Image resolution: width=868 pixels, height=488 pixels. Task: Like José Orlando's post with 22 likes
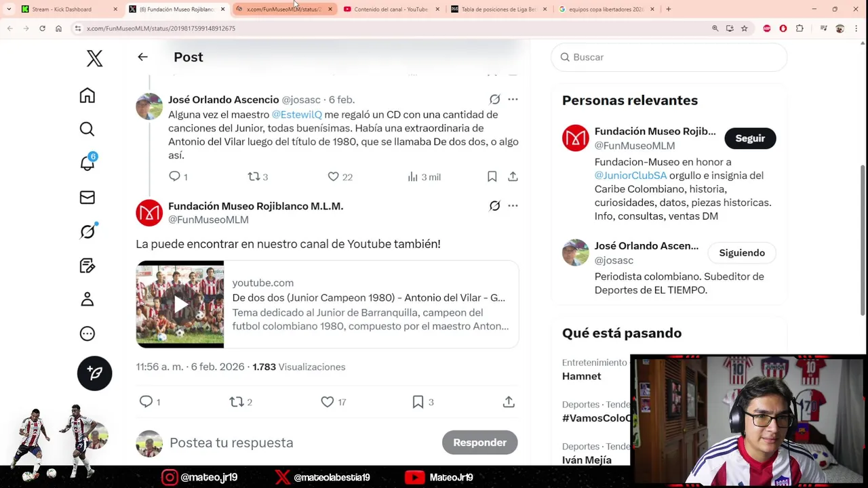[340, 177]
